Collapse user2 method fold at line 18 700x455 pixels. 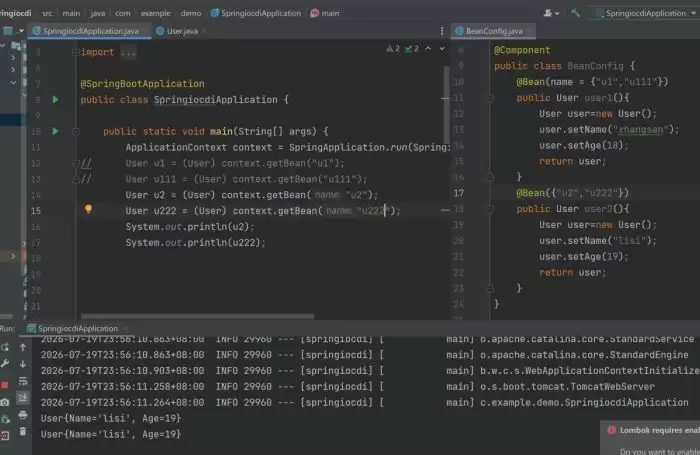[490, 209]
